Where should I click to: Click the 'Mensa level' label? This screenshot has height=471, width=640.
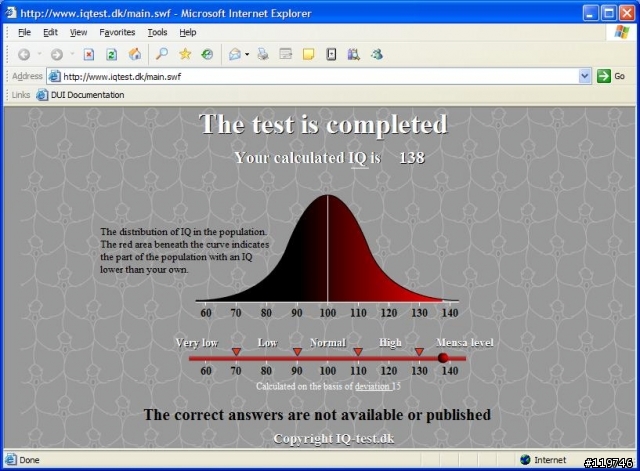(464, 342)
